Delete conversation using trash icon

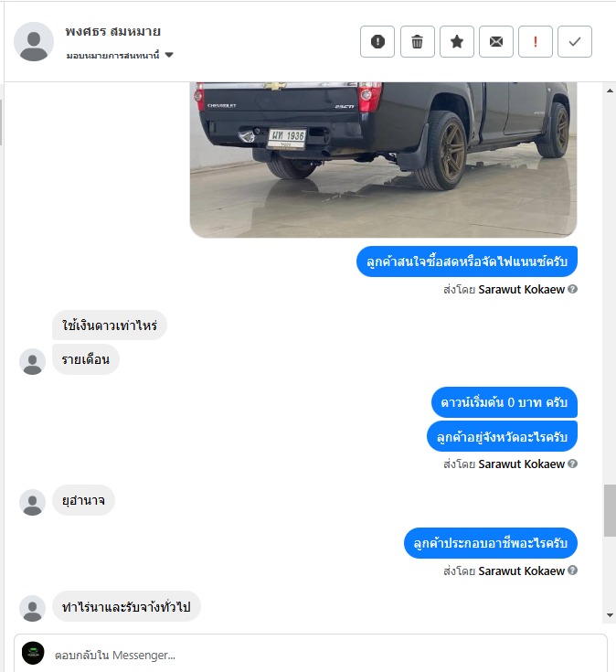click(418, 41)
